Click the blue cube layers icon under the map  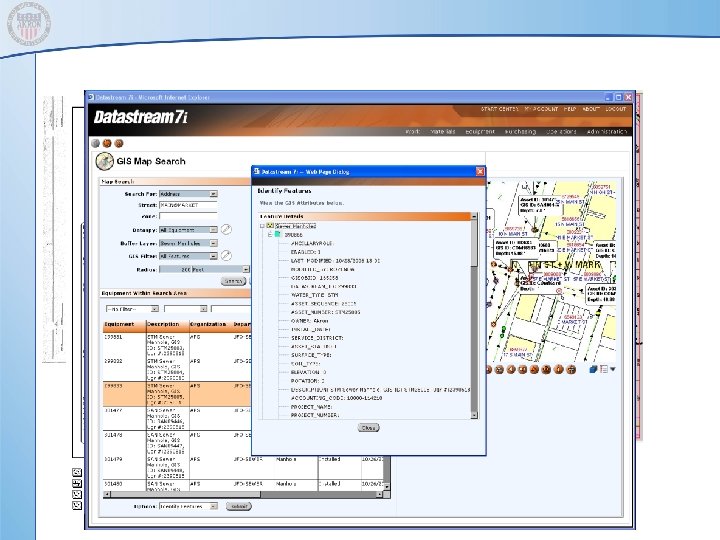pos(593,369)
